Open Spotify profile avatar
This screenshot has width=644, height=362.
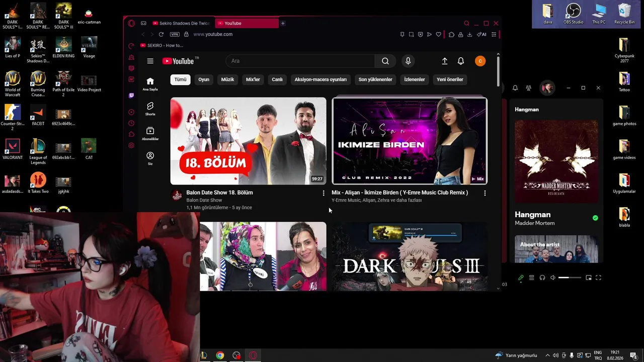[547, 88]
